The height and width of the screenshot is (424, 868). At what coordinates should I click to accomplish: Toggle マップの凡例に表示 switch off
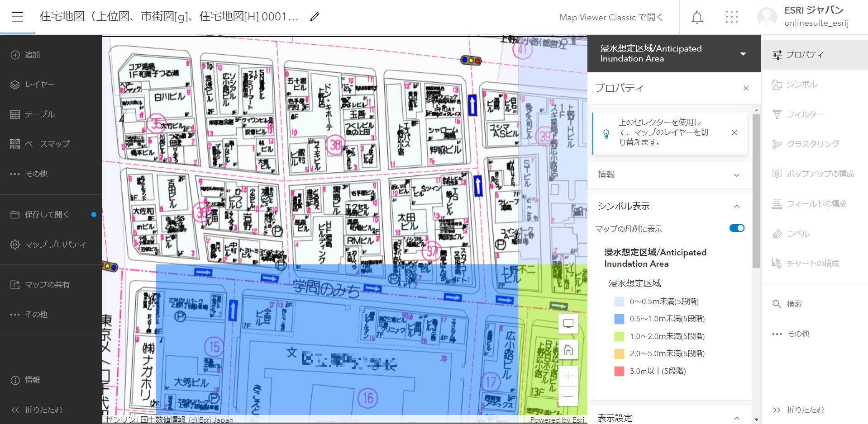tap(736, 228)
